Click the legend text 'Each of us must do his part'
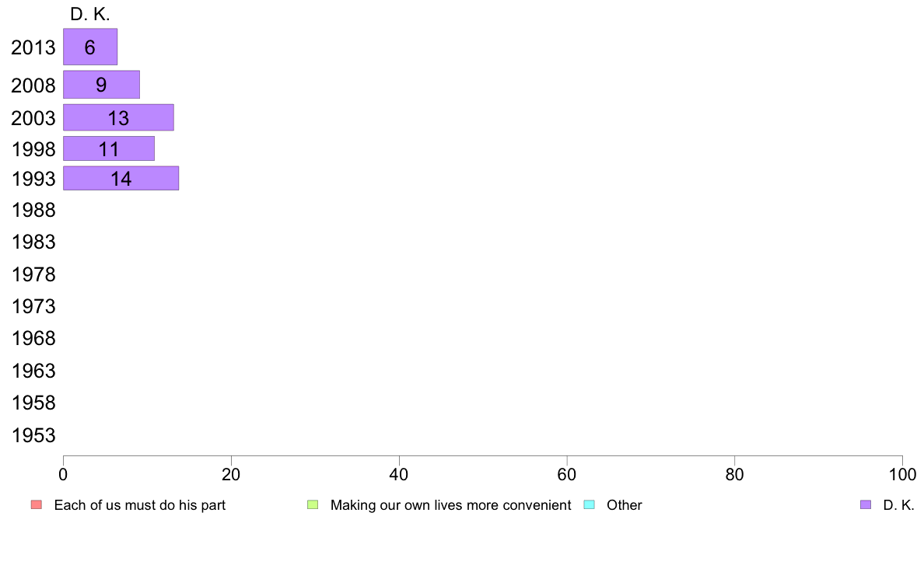This screenshot has width=924, height=572. 140,505
